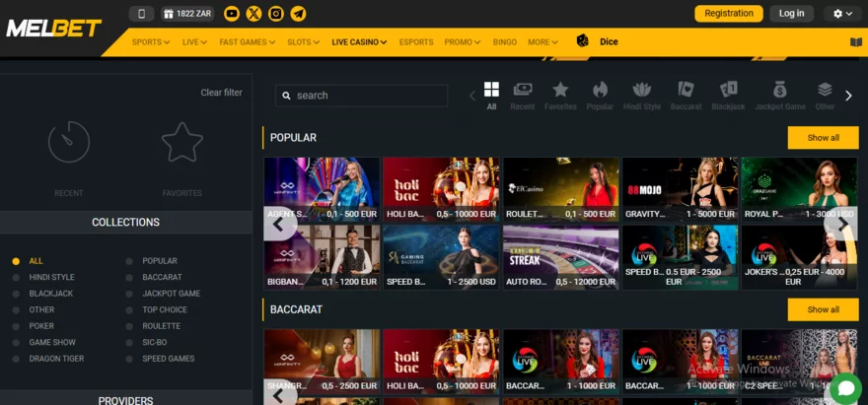Open the Telegram social icon

pos(298,14)
